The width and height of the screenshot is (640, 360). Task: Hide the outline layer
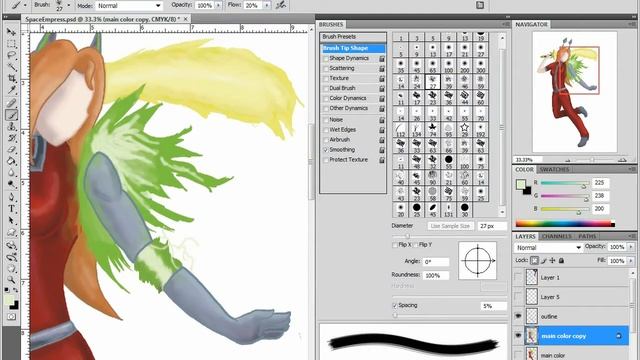coord(518,316)
